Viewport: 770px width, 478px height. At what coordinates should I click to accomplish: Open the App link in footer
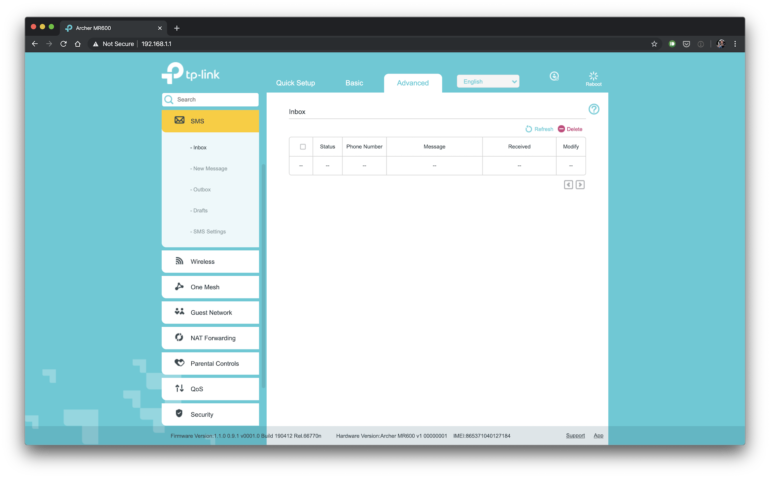598,436
